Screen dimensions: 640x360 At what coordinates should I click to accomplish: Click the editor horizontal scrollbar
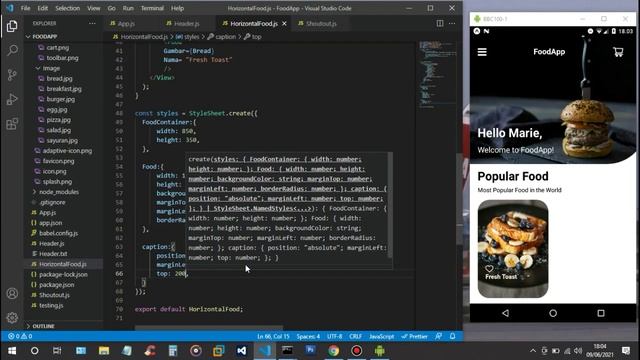pos(209,327)
